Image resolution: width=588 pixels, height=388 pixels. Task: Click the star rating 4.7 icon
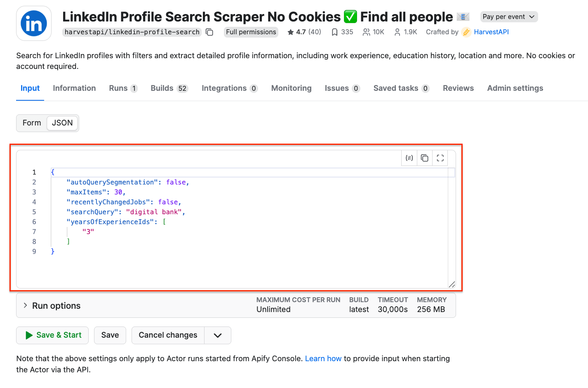click(x=291, y=32)
